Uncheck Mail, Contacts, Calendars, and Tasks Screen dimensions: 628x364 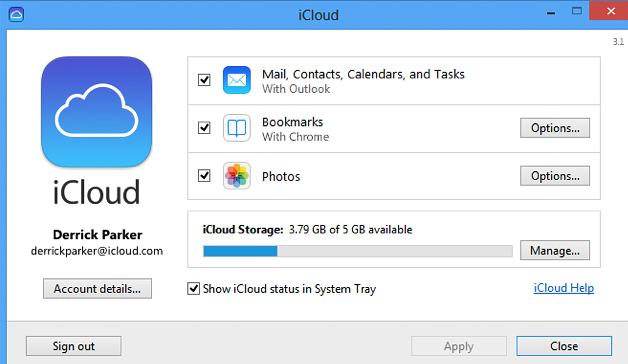(x=204, y=80)
